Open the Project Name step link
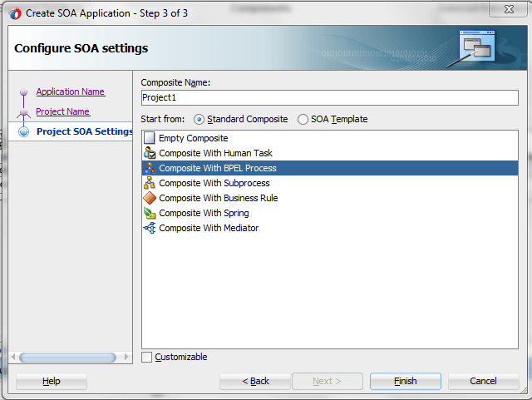 tap(63, 111)
